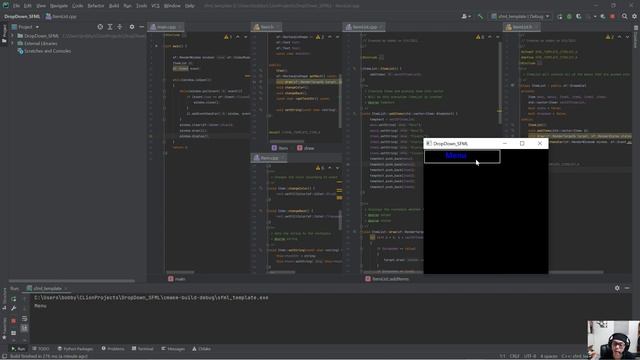This screenshot has height=360, width=640.
Task: Open the Build menu
Action: point(114,6)
